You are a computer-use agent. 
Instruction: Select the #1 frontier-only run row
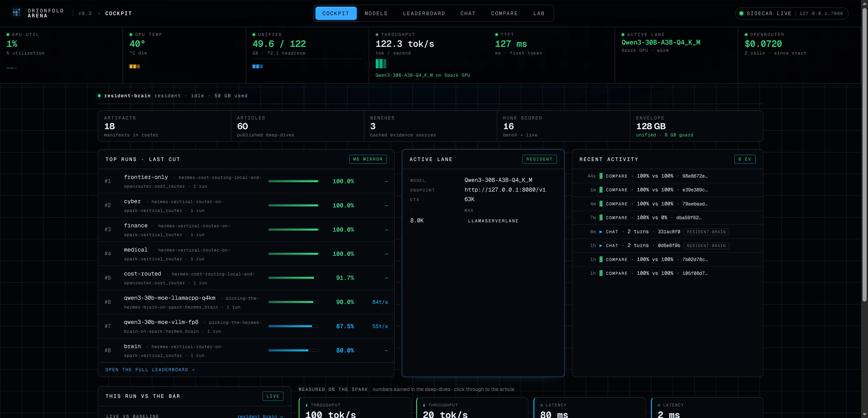246,181
